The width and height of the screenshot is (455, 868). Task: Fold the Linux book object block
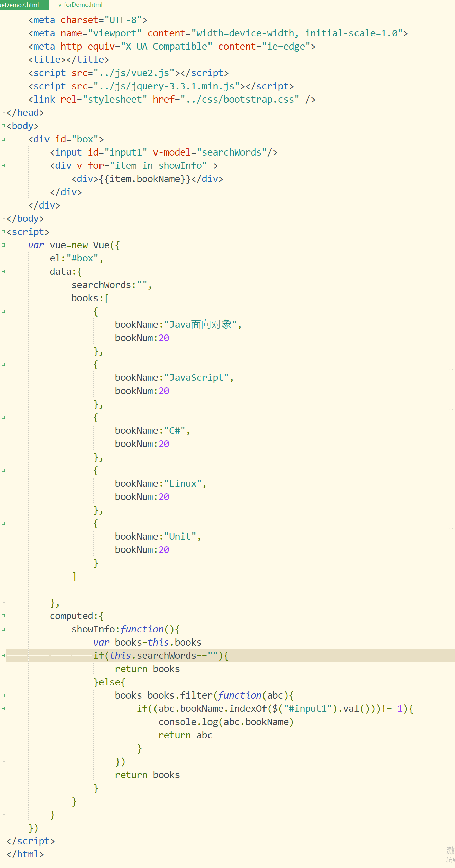[x=3, y=470]
